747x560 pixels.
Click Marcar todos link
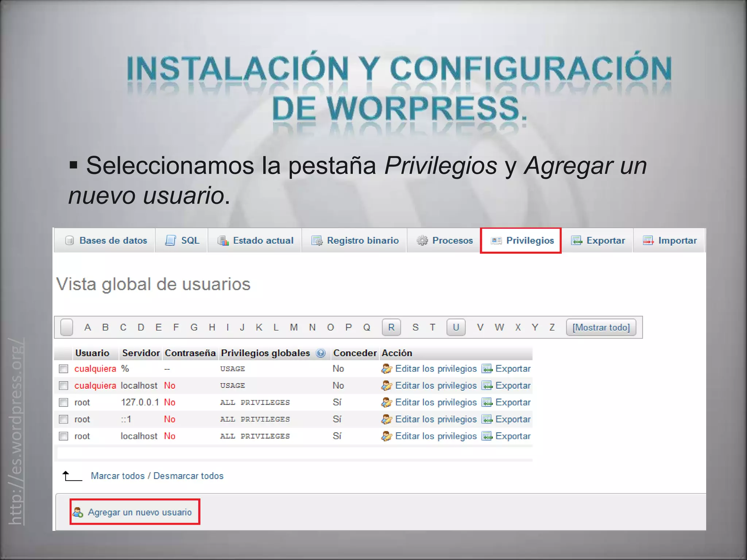pos(118,476)
